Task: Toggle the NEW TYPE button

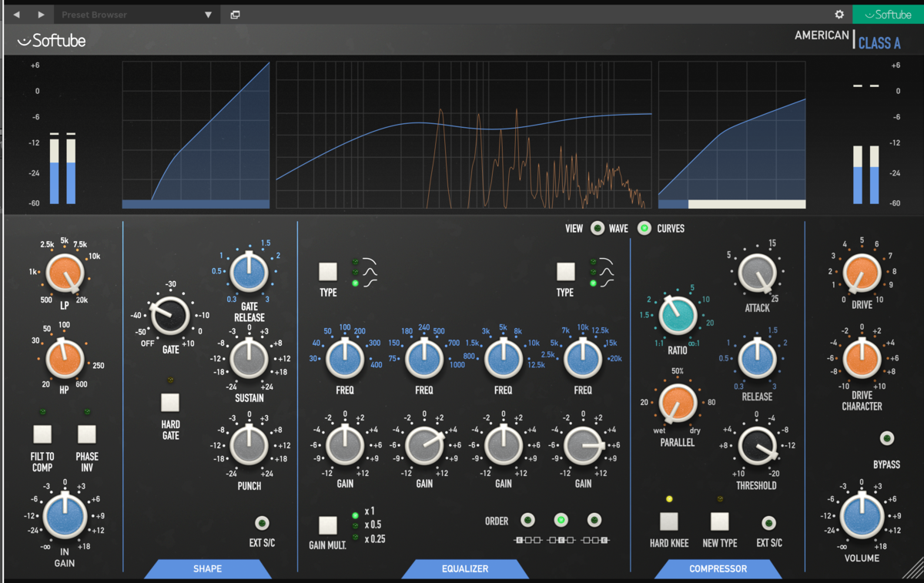Action: point(720,521)
